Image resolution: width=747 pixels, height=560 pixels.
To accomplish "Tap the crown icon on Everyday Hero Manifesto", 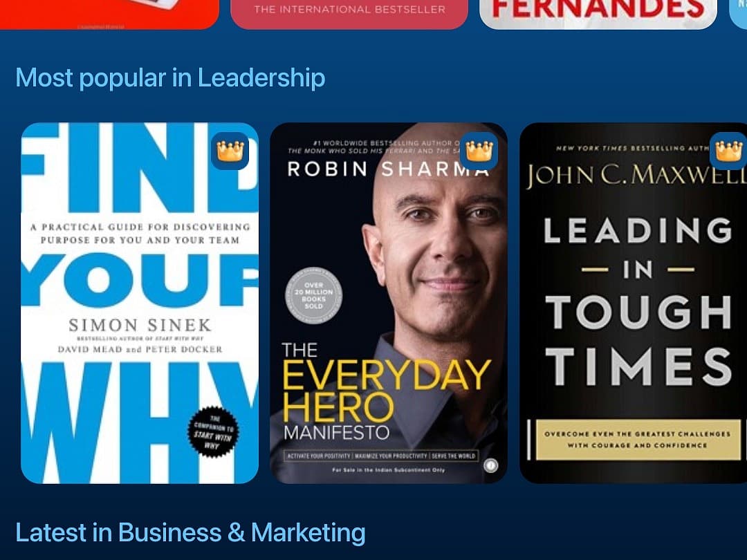I will 479,151.
